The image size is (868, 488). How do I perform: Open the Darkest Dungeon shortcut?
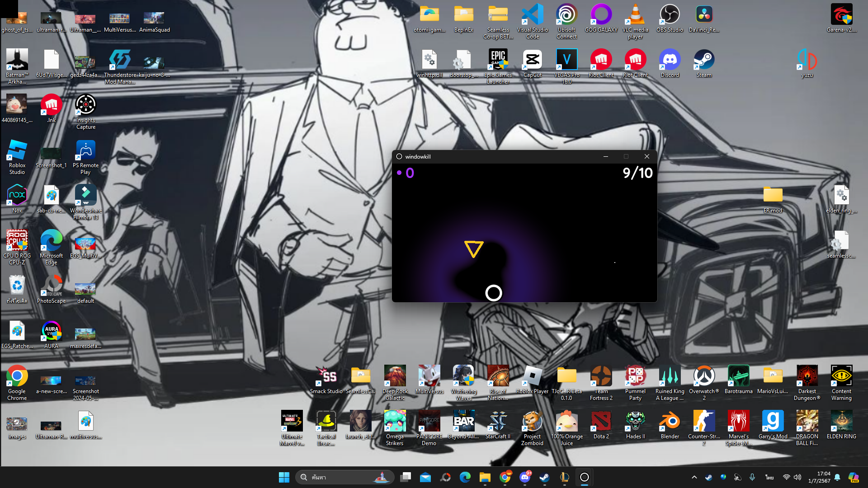click(x=807, y=383)
